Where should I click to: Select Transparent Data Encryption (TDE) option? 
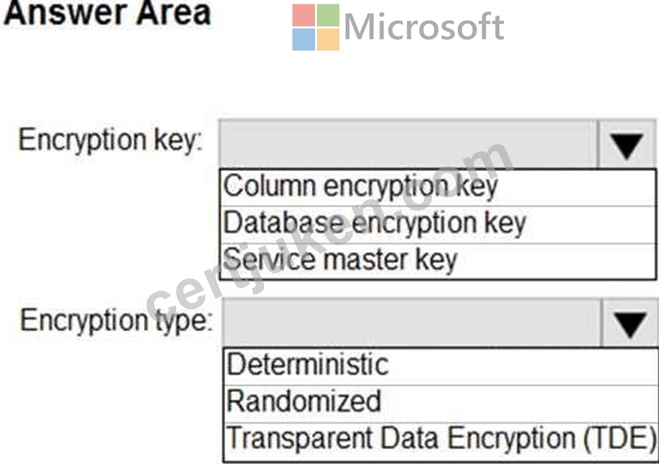(441, 440)
